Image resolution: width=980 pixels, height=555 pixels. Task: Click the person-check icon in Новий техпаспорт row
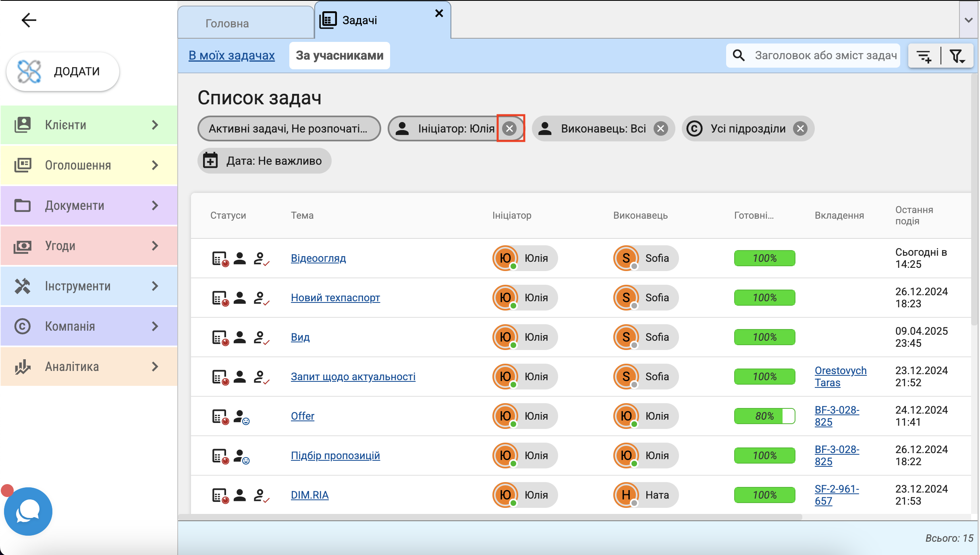(x=261, y=298)
